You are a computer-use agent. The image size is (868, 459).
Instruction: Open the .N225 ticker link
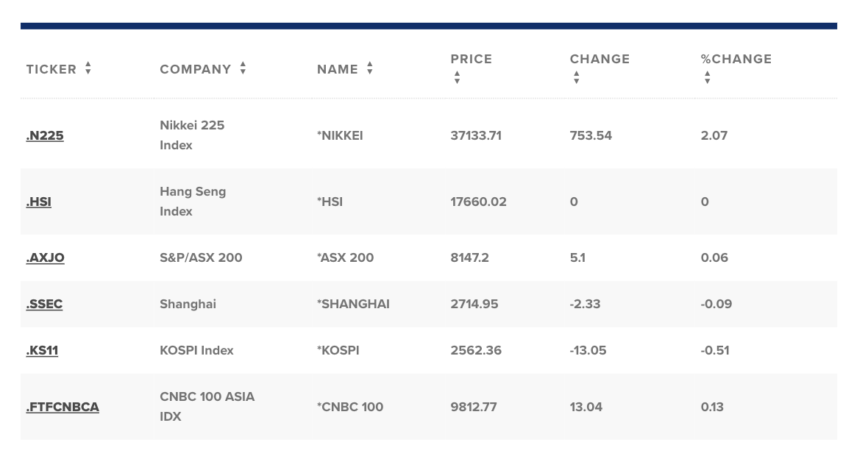tap(45, 135)
